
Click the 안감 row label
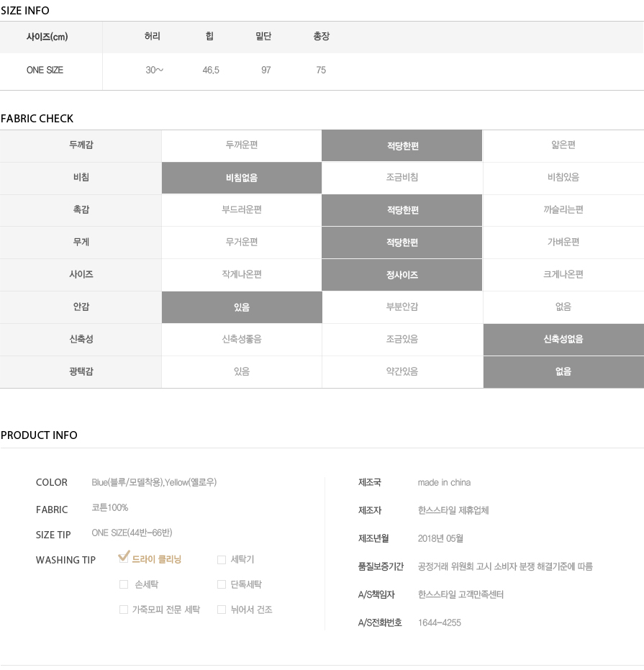(x=81, y=307)
